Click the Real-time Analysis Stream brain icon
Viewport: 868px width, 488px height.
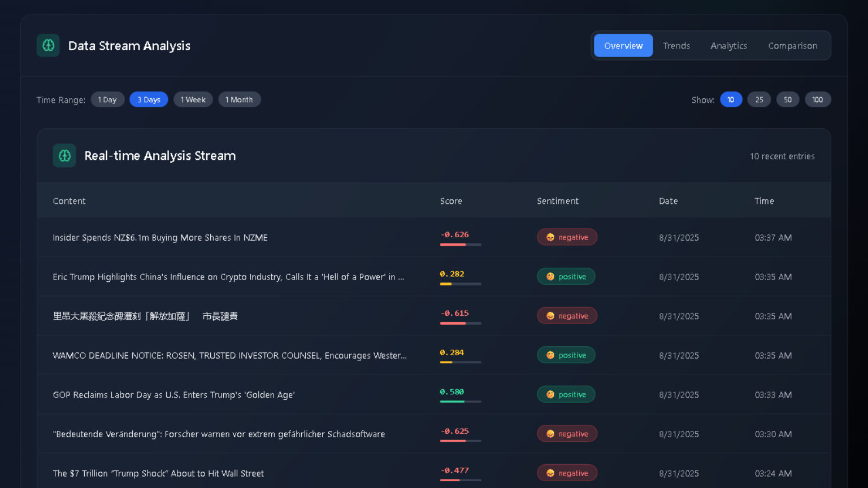click(x=64, y=156)
